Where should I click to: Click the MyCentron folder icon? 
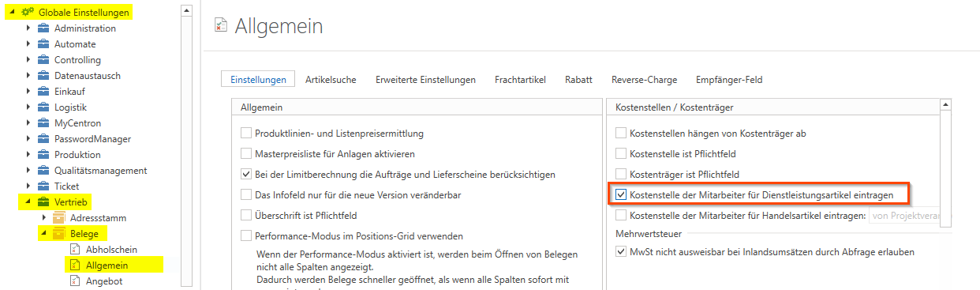(x=43, y=123)
